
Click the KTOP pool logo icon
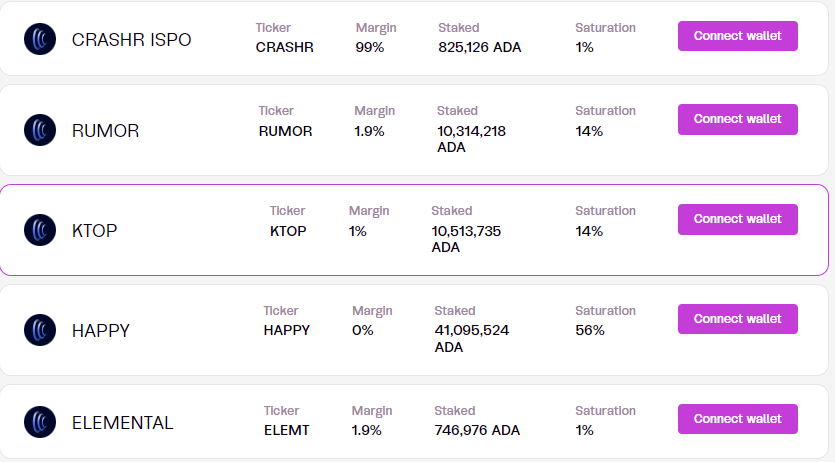pyautogui.click(x=40, y=231)
